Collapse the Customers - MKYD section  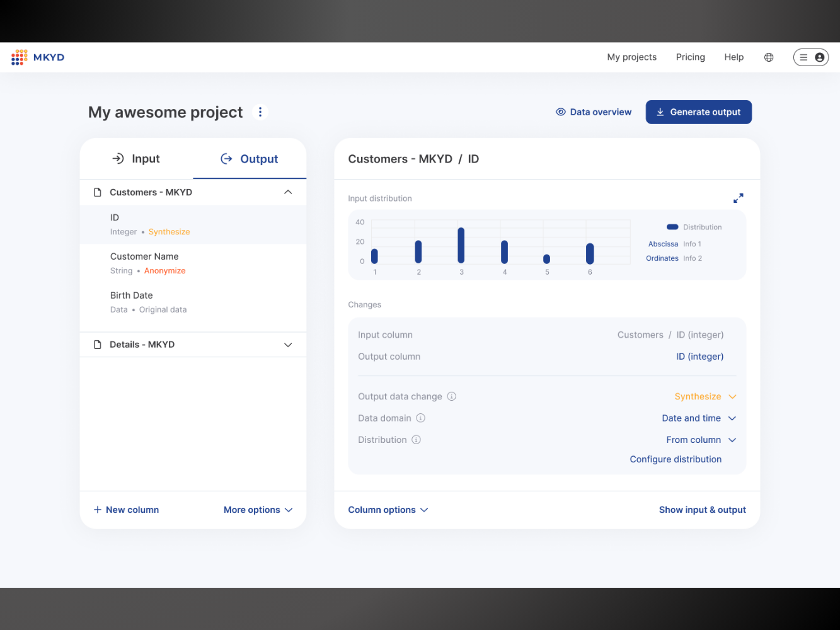pyautogui.click(x=288, y=192)
